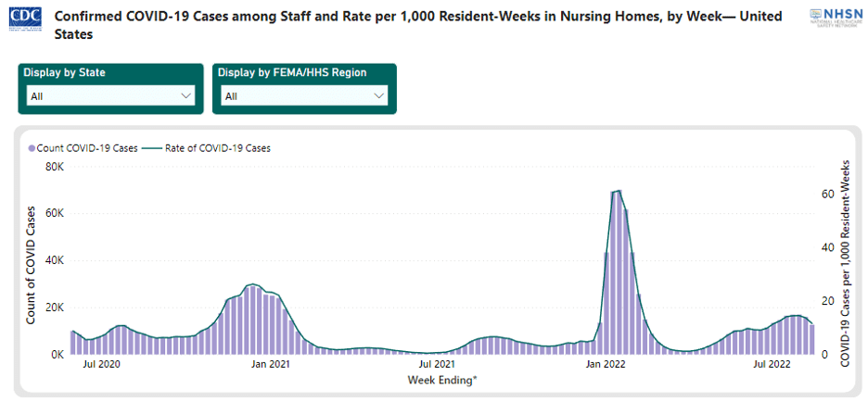868x402 pixels.
Task: Click the Jul 2021 x-axis label
Action: tap(437, 365)
